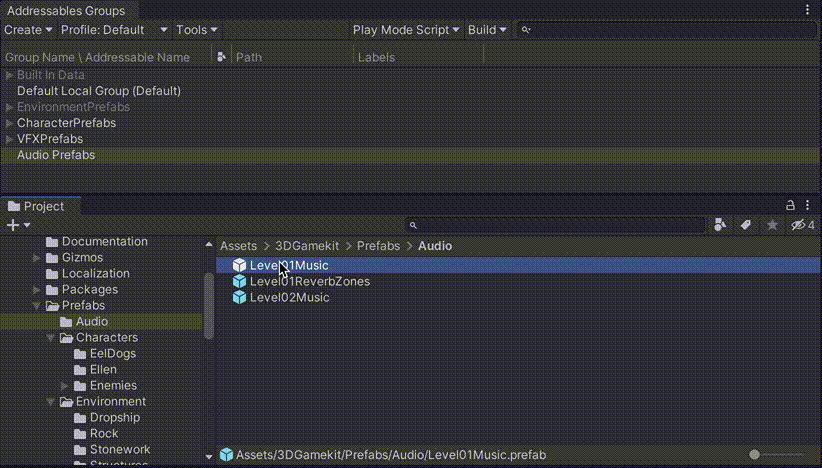Click the folder tree vertical scrollbar
The height and width of the screenshot is (468, 822).
(x=209, y=307)
